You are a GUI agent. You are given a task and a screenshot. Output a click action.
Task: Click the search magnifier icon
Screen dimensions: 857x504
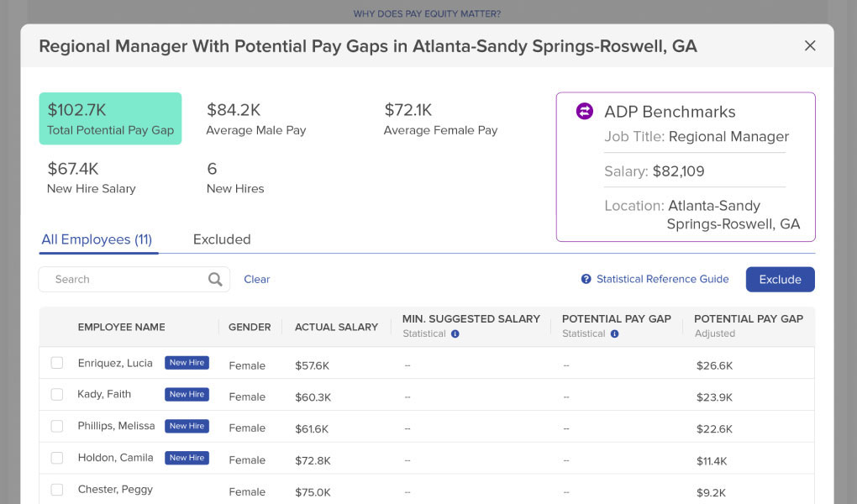tap(215, 280)
